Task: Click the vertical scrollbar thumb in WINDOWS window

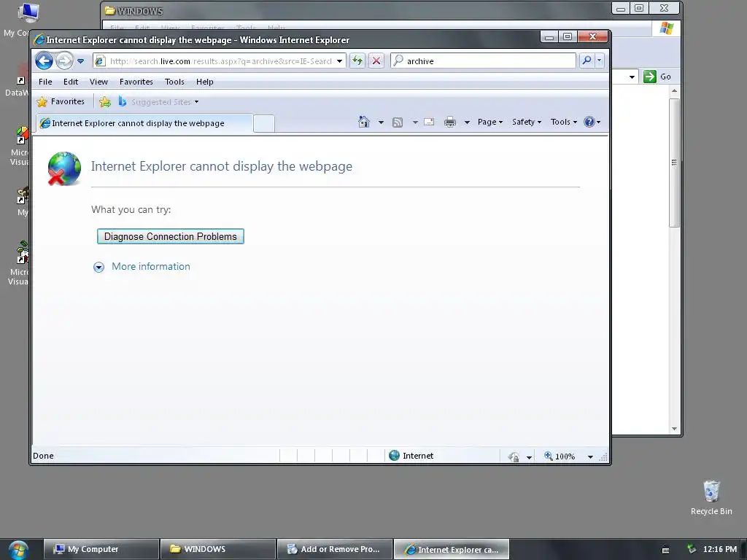Action: pos(674,163)
